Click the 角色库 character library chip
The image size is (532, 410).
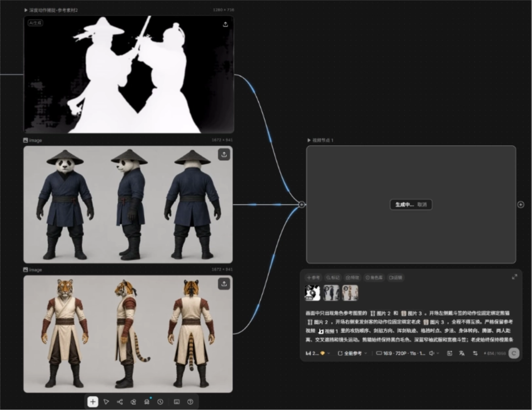click(x=374, y=278)
